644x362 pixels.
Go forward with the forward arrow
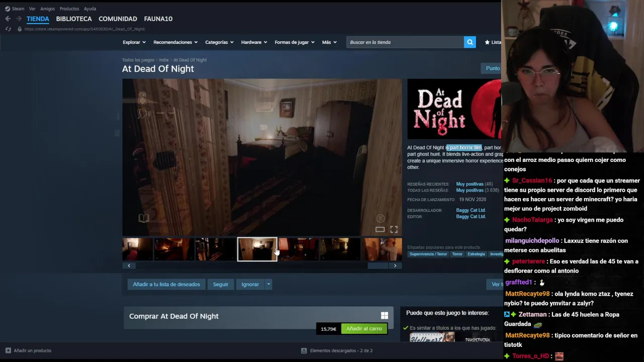pyautogui.click(x=19, y=19)
